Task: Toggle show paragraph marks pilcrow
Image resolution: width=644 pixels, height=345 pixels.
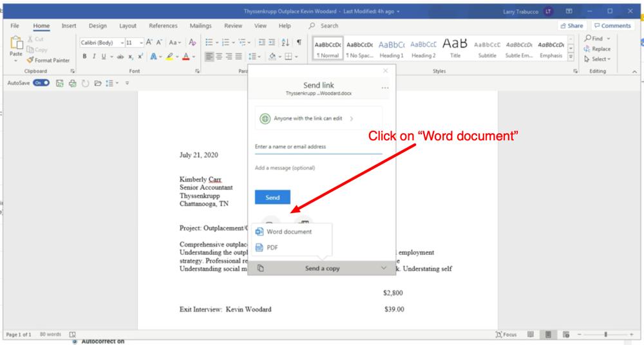Action: pyautogui.click(x=299, y=42)
